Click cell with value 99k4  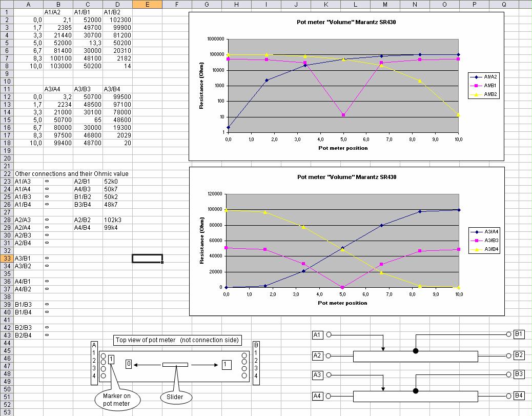(117, 228)
